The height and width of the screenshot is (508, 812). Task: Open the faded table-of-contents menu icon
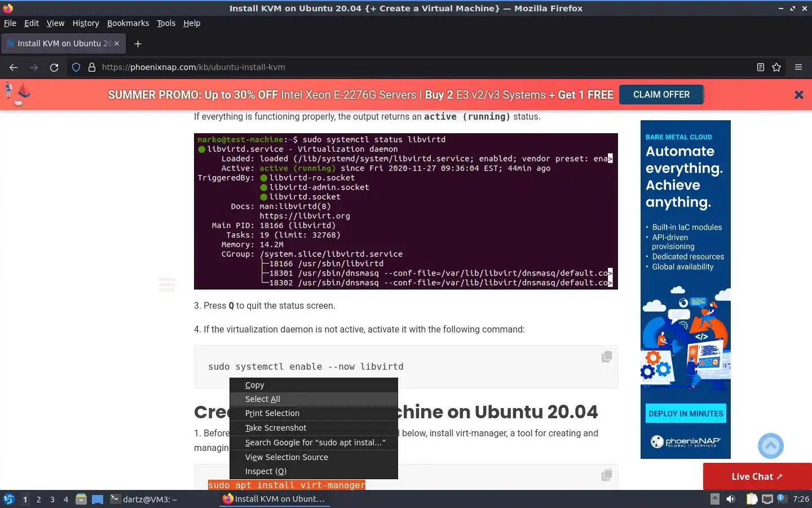(167, 284)
